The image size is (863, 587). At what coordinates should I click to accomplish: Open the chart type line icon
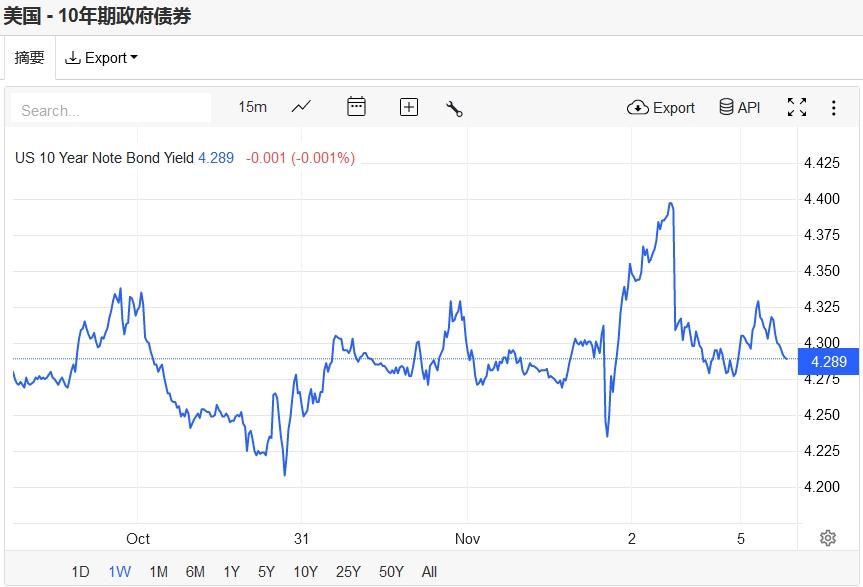[x=301, y=107]
